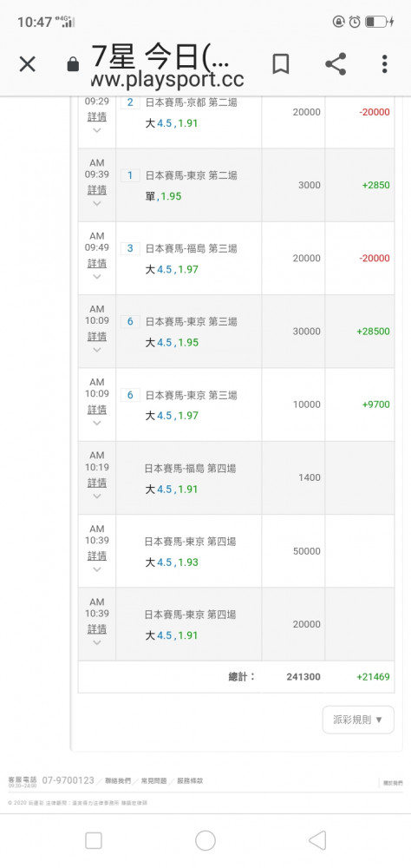Open 詳情 link for 50000 bet at 10:39
This screenshot has width=411, height=868.
click(x=97, y=556)
